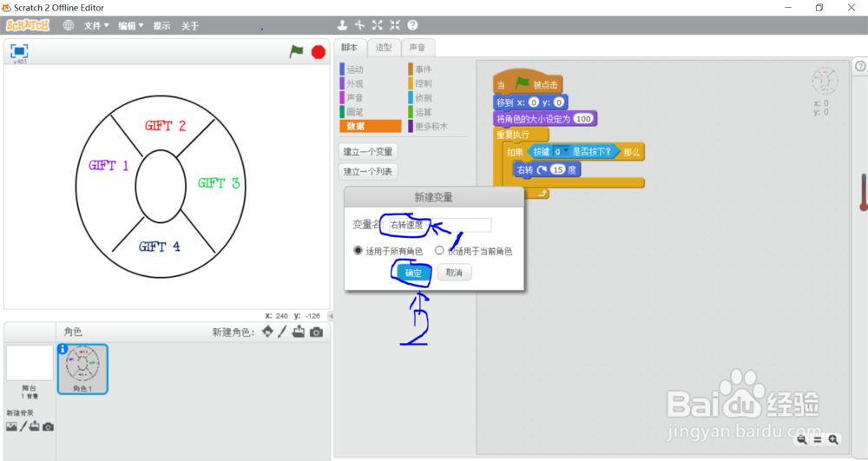Viewport: 868px width, 461px height.
Task: Choose new sprite from library
Action: tap(268, 332)
